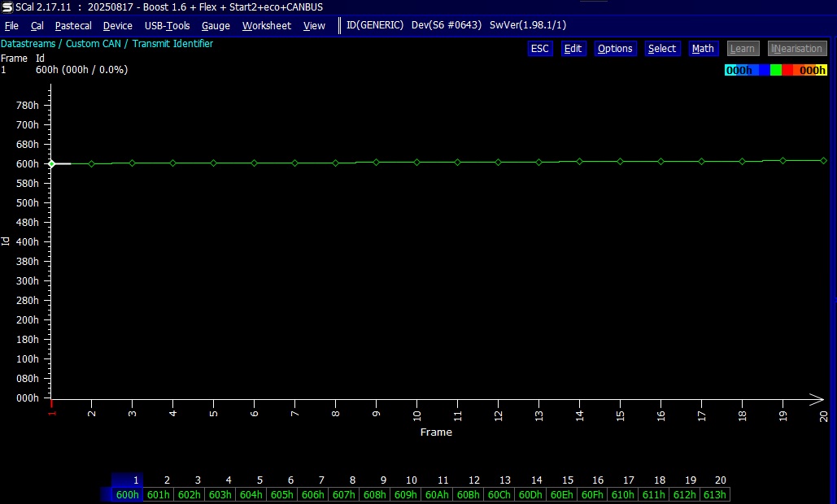
Task: Expand the Gauge menu
Action: 216,25
